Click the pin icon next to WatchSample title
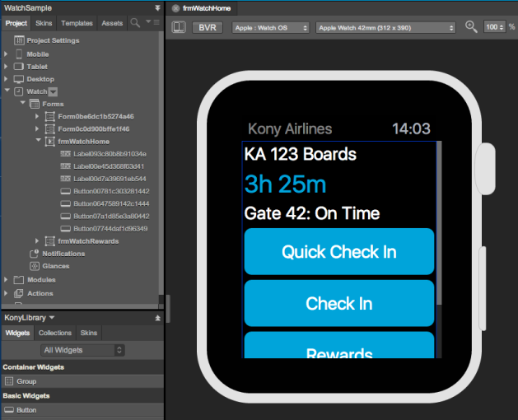The height and width of the screenshot is (420, 518). (157, 8)
